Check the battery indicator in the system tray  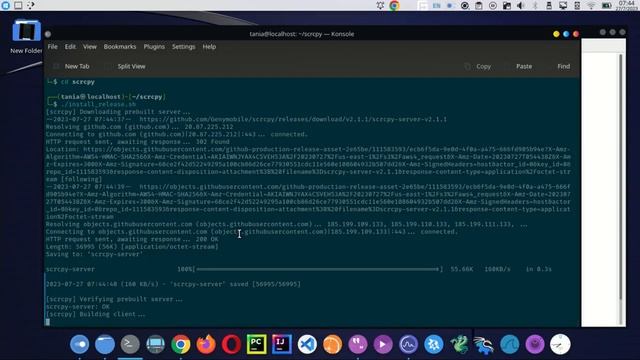click(606, 5)
